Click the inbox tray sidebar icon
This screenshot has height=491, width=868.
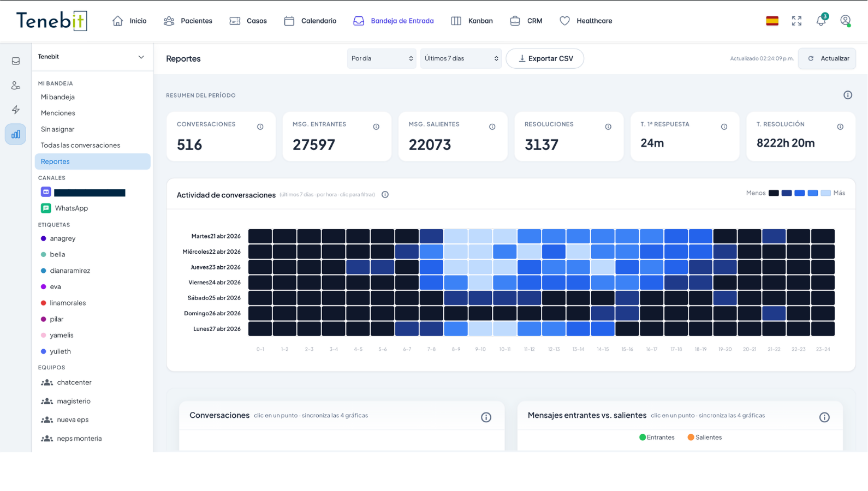pos(16,61)
